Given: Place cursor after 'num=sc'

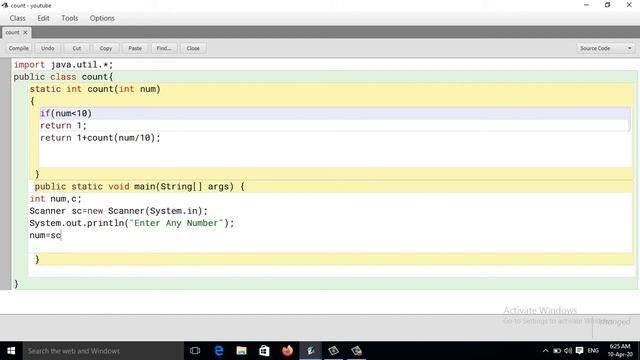Looking at the screenshot, I should [x=61, y=236].
